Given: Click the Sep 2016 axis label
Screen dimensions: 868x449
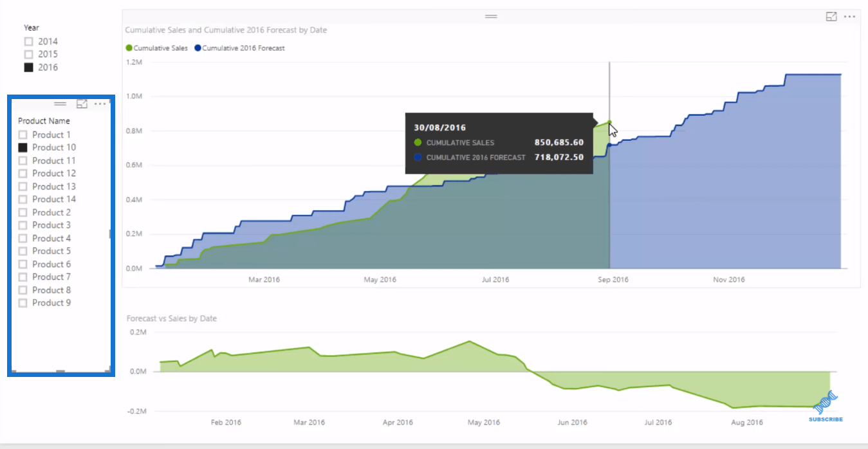Looking at the screenshot, I should point(613,279).
